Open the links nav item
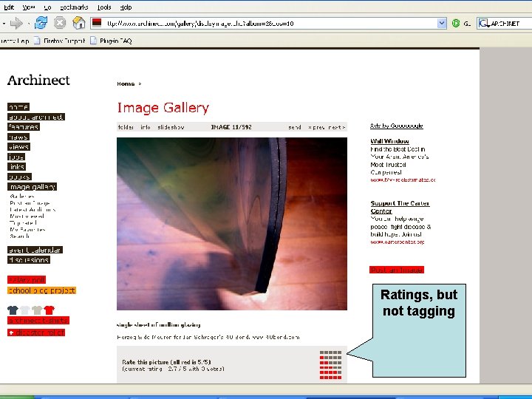Viewport: 532px width, 399px height. tap(16, 166)
